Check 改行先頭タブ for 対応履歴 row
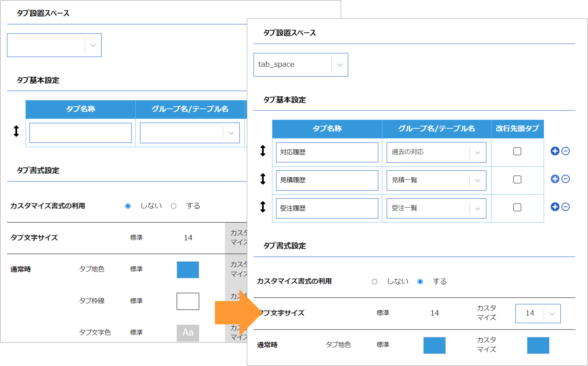 517,151
